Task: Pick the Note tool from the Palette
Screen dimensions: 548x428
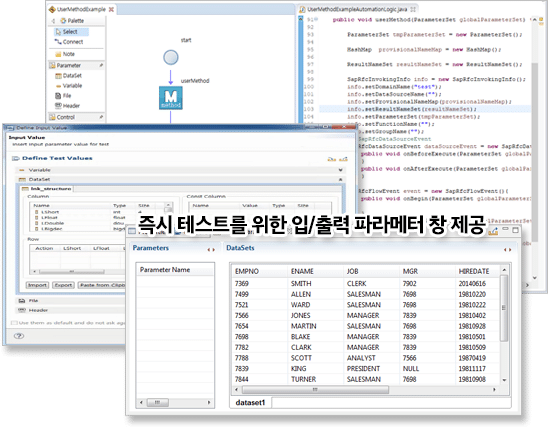Action: point(65,54)
